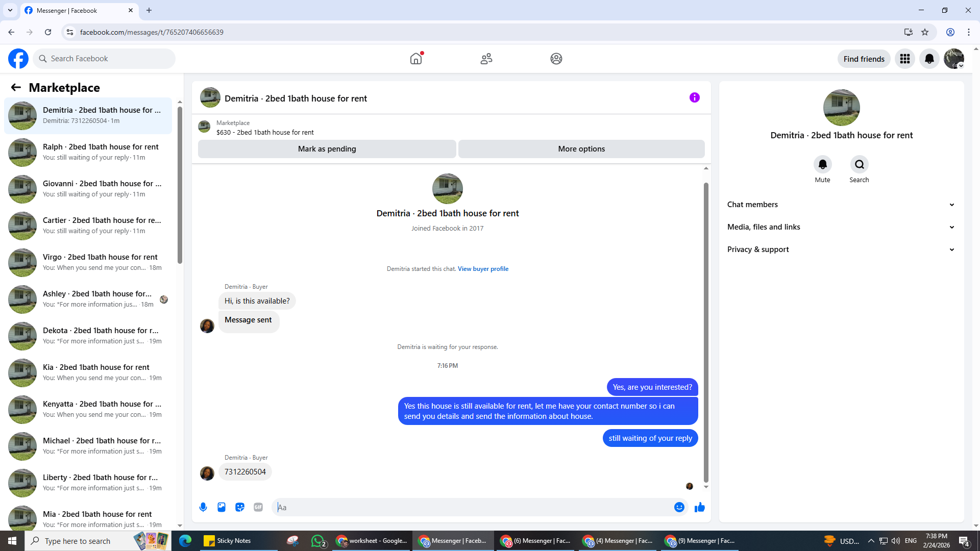Image resolution: width=980 pixels, height=551 pixels.
Task: Open the Friends tab
Action: (486, 59)
